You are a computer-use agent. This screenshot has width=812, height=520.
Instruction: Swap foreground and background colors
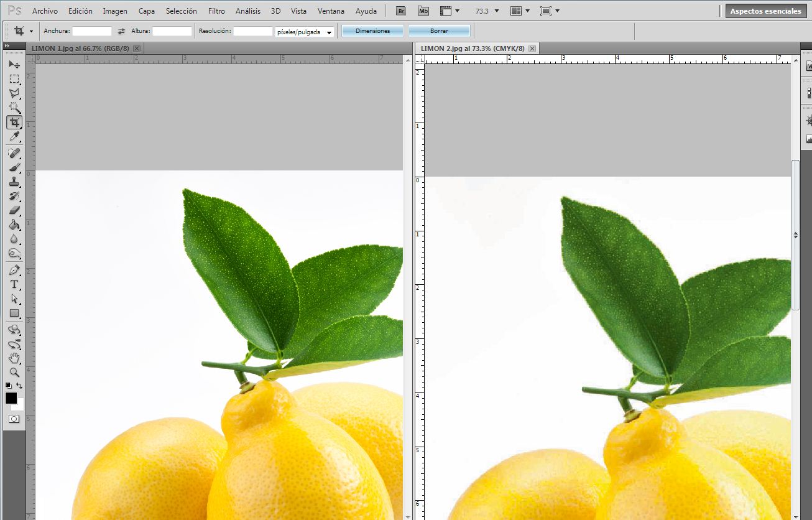click(19, 386)
